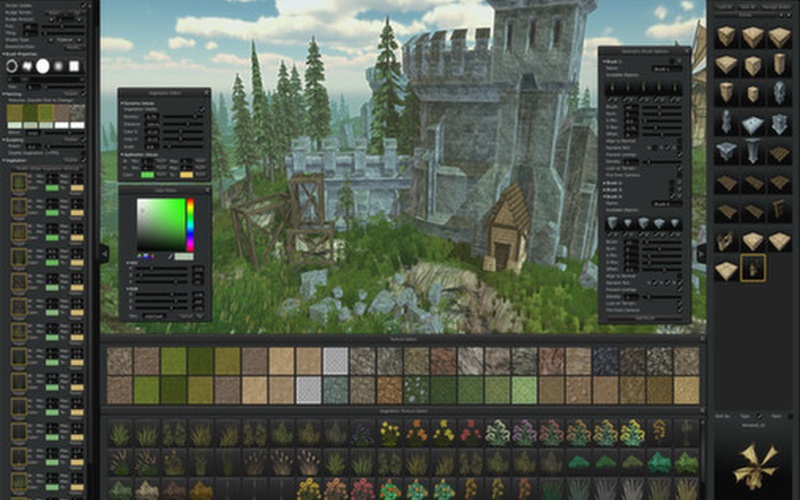This screenshot has height=500, width=800.
Task: Click the vertical rainbow hue bar in Color Picker
Action: (189, 224)
